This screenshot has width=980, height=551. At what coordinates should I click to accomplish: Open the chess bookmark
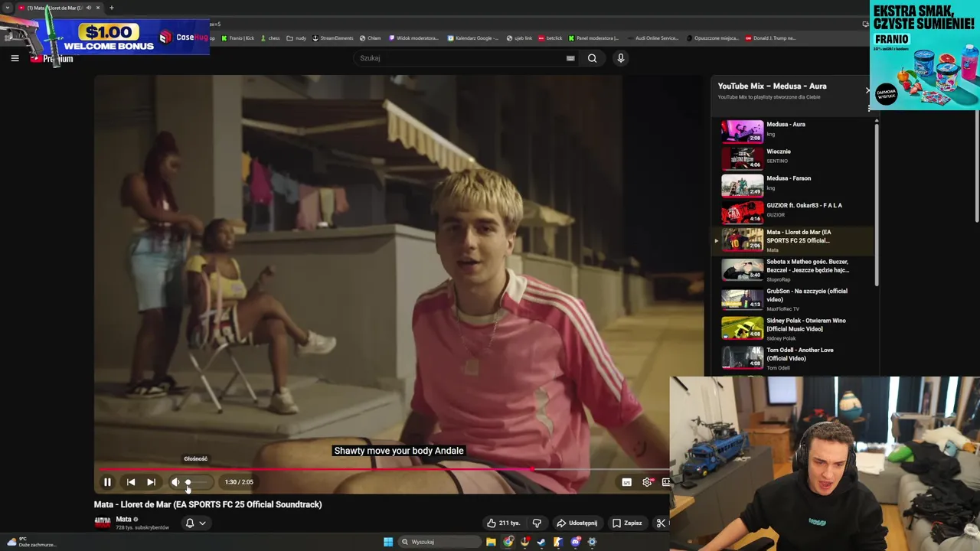pyautogui.click(x=270, y=38)
